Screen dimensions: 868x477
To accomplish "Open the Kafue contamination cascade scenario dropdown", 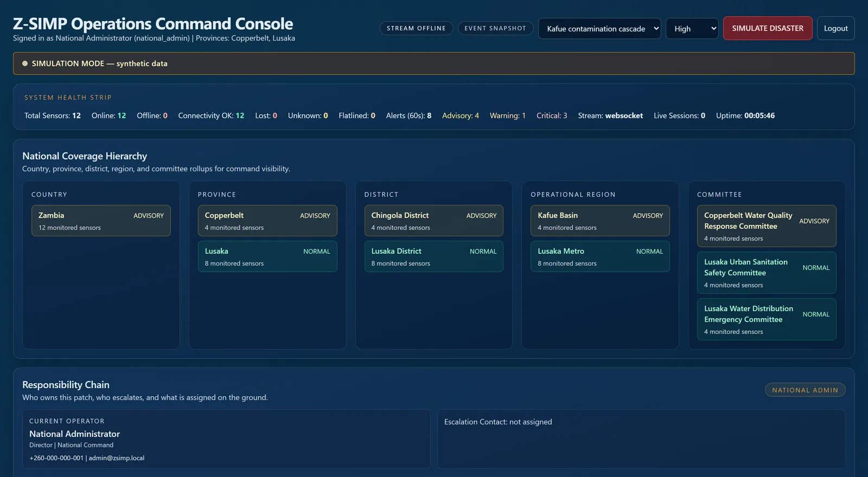I will [599, 29].
